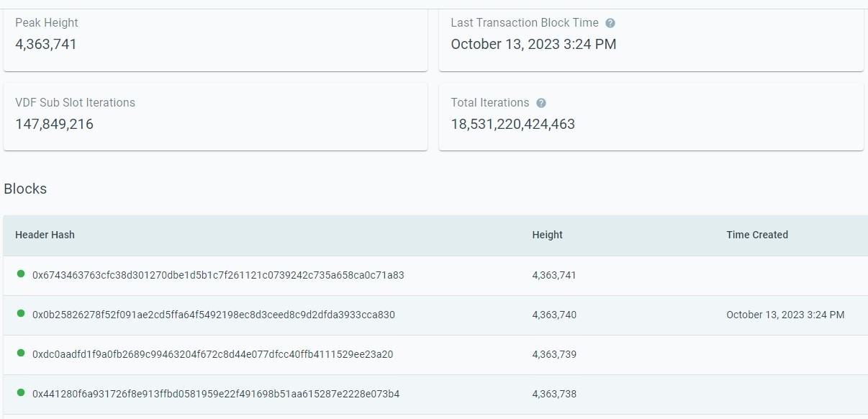Click the Peak Height card
The image size is (868, 419).
pos(216,38)
